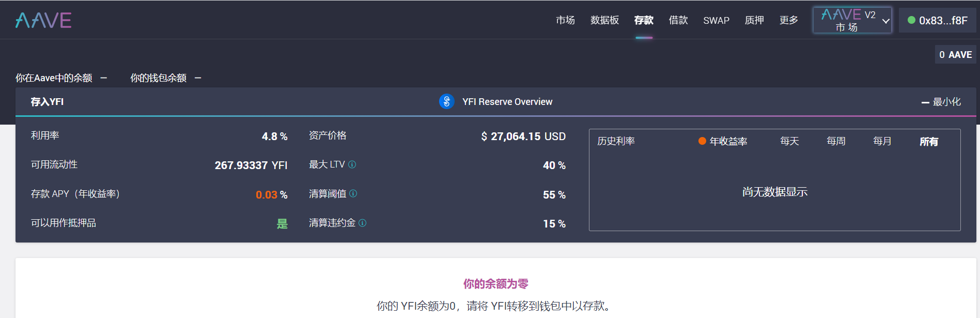Open the AAVE V2 市场 market selector
The image size is (980, 318).
pyautogui.click(x=852, y=20)
